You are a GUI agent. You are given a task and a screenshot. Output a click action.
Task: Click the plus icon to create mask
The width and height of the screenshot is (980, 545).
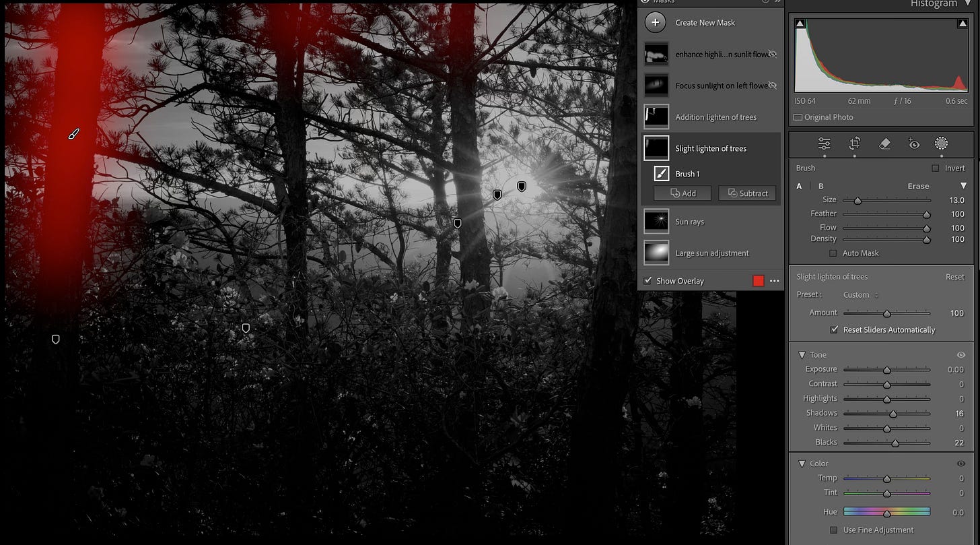656,22
